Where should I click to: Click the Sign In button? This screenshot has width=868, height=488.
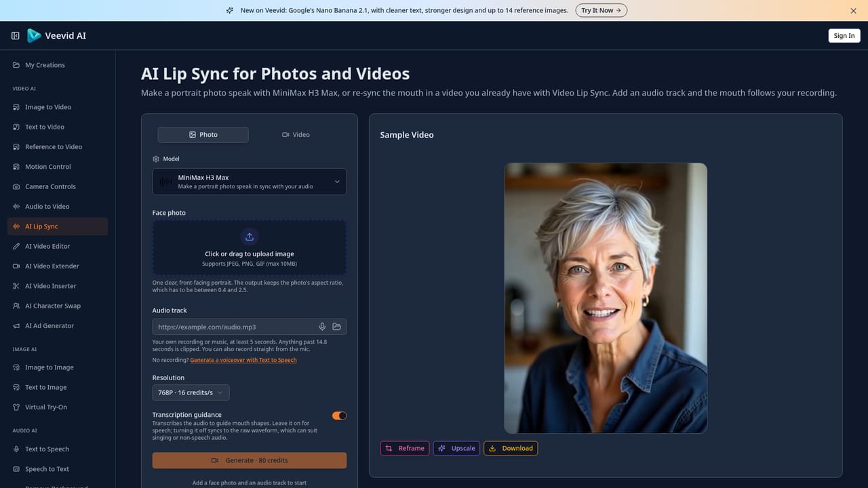(x=844, y=36)
